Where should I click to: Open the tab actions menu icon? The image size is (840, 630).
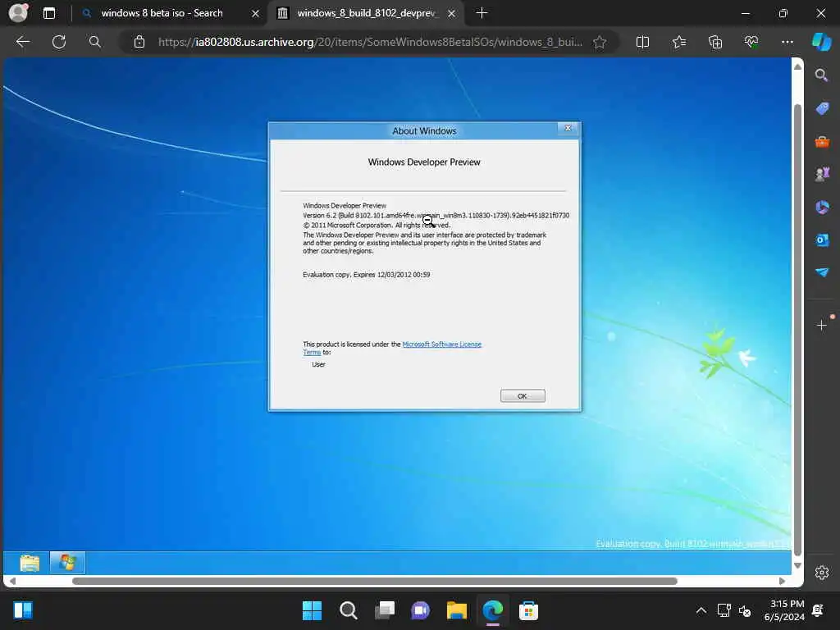point(48,13)
